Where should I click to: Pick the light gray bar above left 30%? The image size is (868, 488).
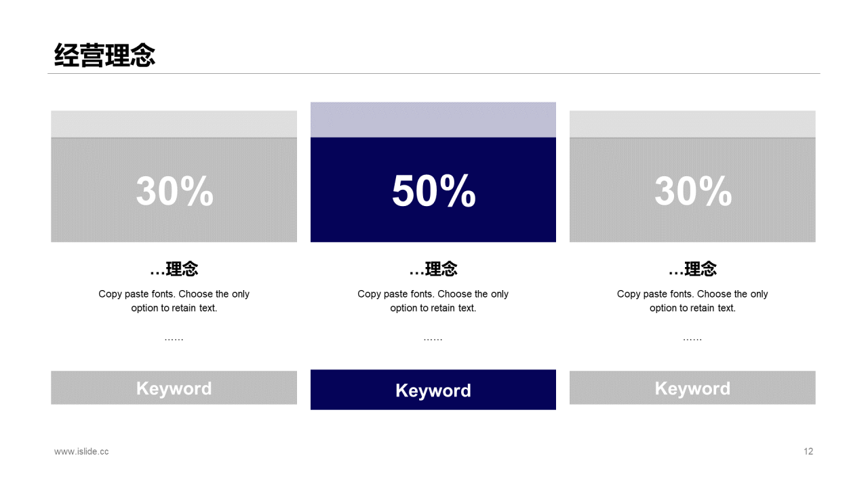pyautogui.click(x=174, y=124)
